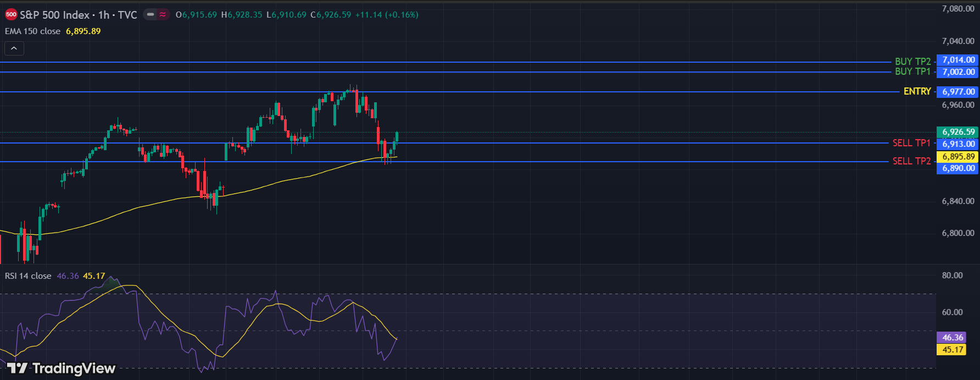980x380 pixels.
Task: Click the SELL TP2 line label
Action: tap(911, 161)
